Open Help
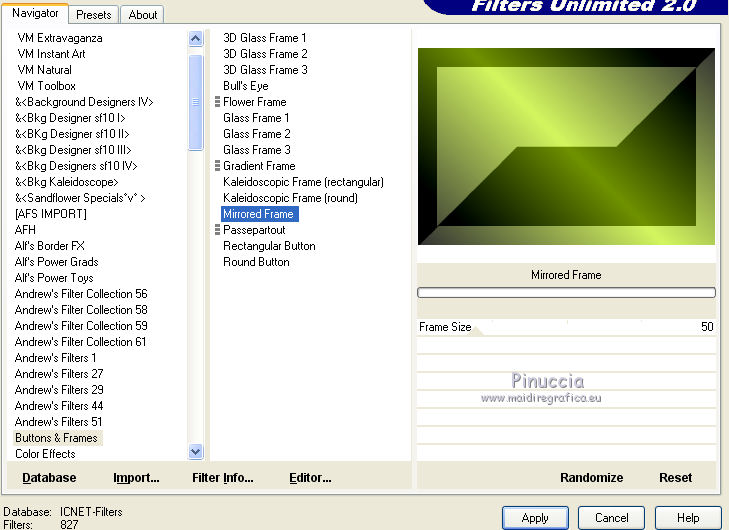This screenshot has width=729, height=530. pos(688,518)
